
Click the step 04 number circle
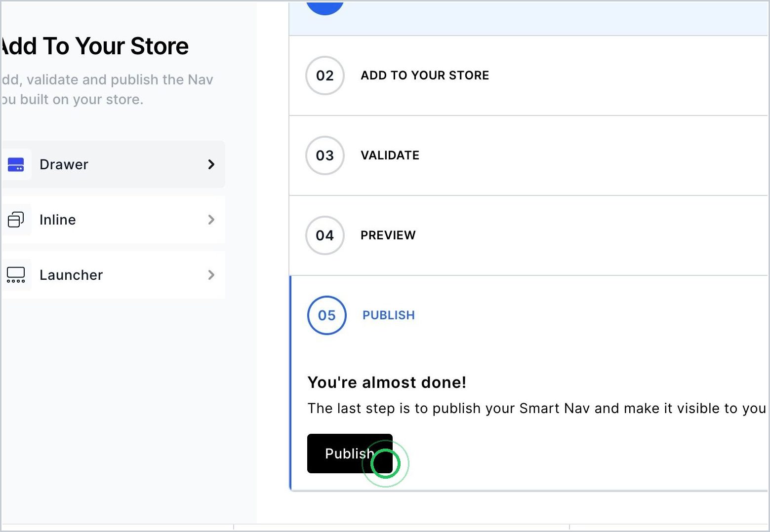click(x=325, y=235)
